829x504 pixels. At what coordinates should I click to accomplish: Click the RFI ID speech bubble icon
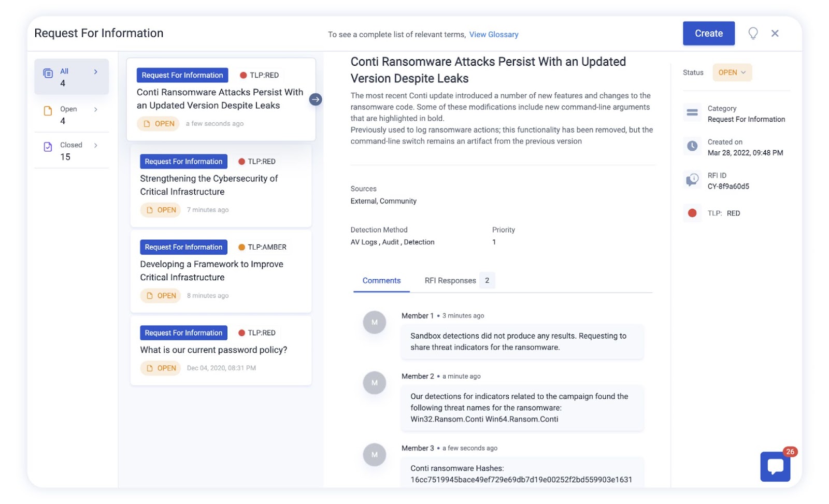pyautogui.click(x=692, y=180)
